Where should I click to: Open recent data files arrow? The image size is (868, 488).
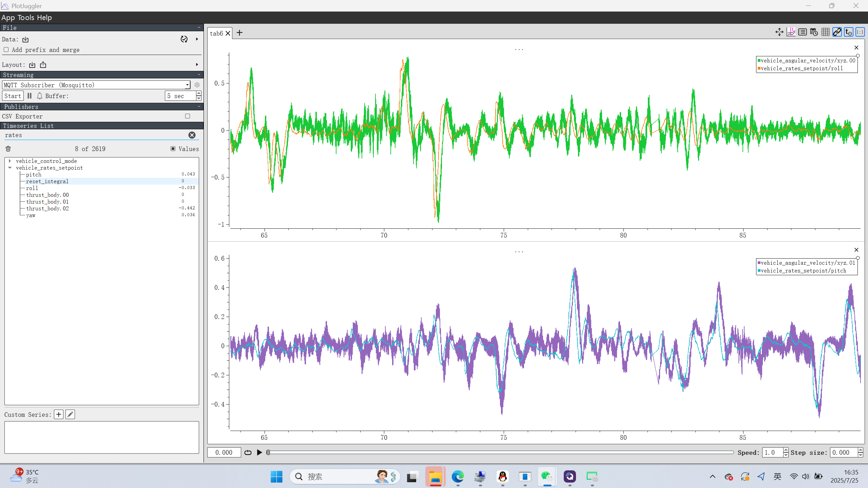pos(197,39)
